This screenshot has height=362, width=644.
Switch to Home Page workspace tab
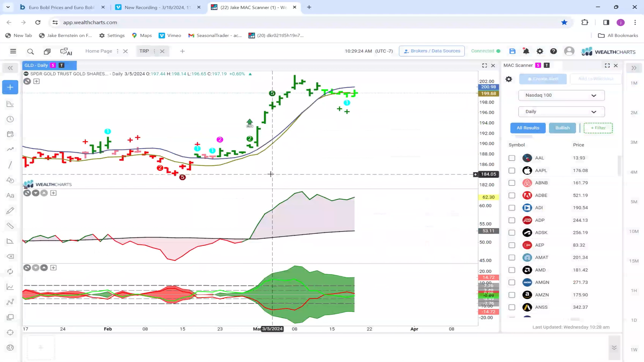(x=99, y=51)
